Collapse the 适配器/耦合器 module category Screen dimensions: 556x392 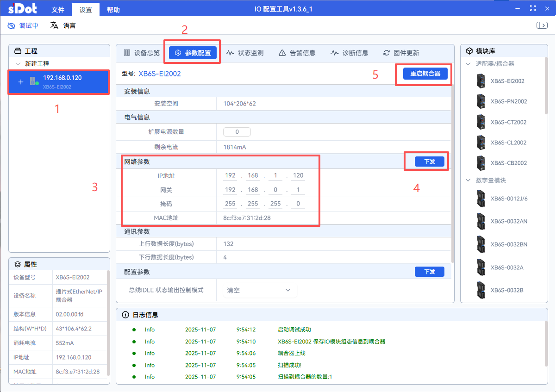[469, 64]
